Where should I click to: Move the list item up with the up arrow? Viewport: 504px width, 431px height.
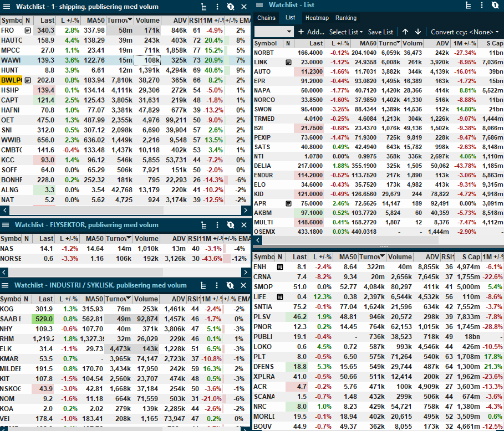pyautogui.click(x=405, y=32)
